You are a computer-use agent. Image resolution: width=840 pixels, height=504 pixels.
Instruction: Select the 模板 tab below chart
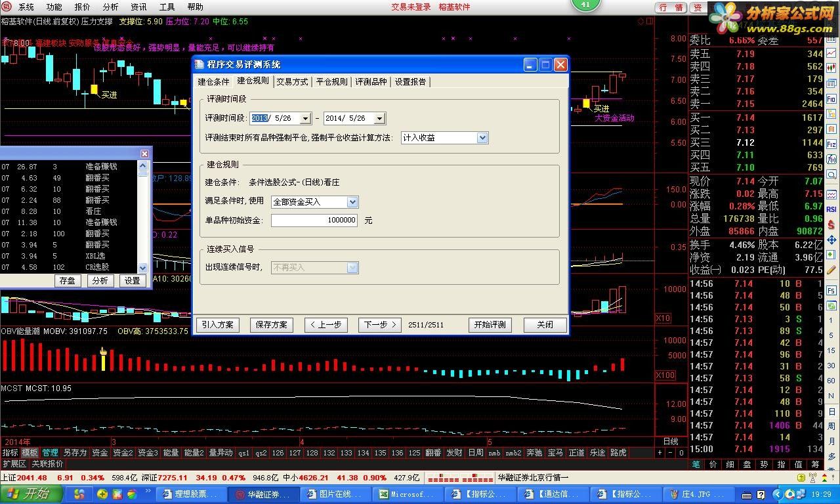click(x=30, y=453)
